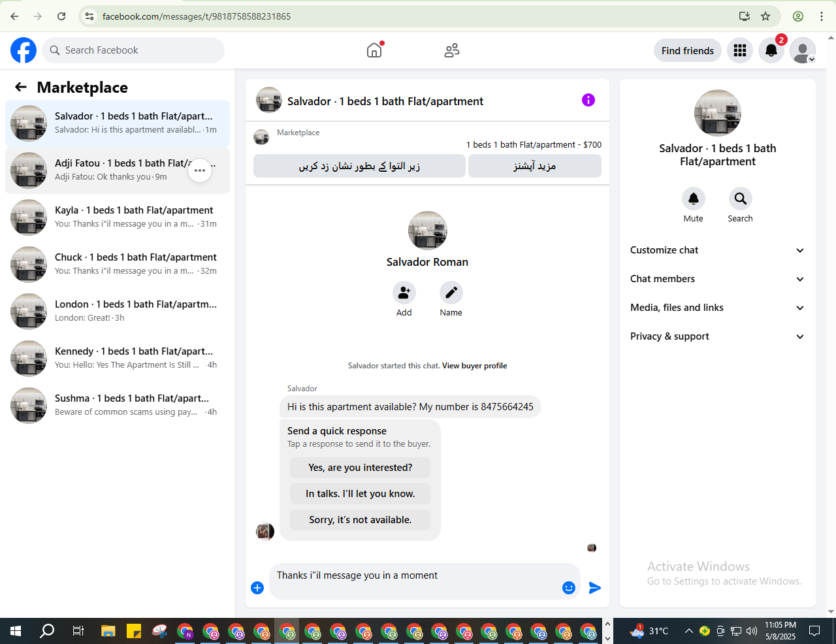Image resolution: width=836 pixels, height=644 pixels.
Task: Click the 'مزید آپشنز' more options button
Action: point(535,166)
